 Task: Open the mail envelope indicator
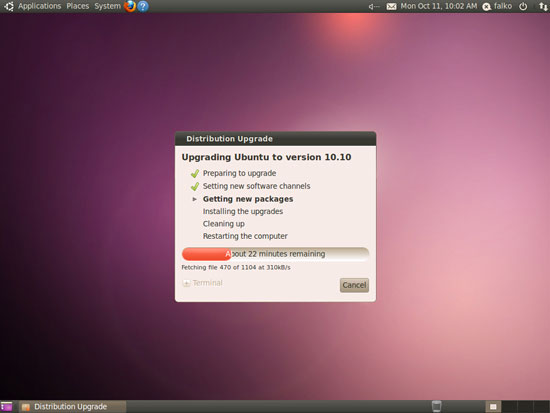click(x=391, y=6)
